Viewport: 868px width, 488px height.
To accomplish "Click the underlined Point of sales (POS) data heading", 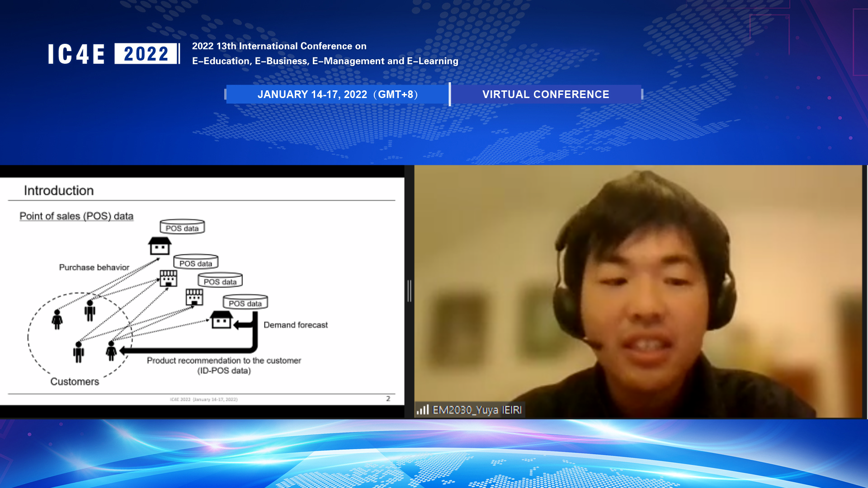I will (76, 216).
